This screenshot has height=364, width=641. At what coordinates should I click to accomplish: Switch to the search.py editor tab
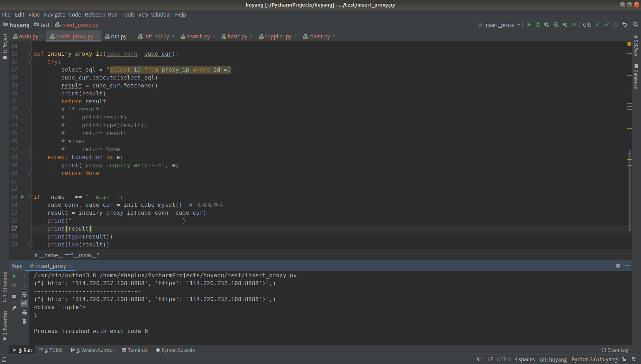198,36
